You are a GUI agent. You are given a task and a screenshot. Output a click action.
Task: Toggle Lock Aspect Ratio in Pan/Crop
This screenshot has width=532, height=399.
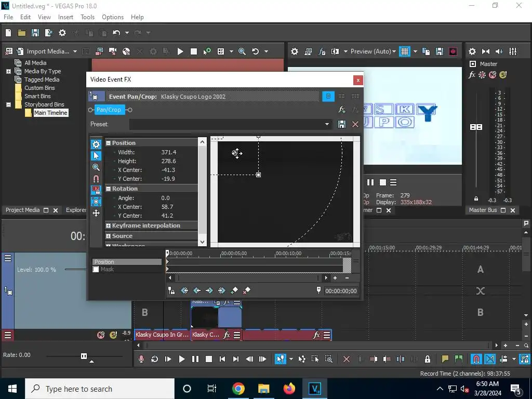pyautogui.click(x=96, y=190)
